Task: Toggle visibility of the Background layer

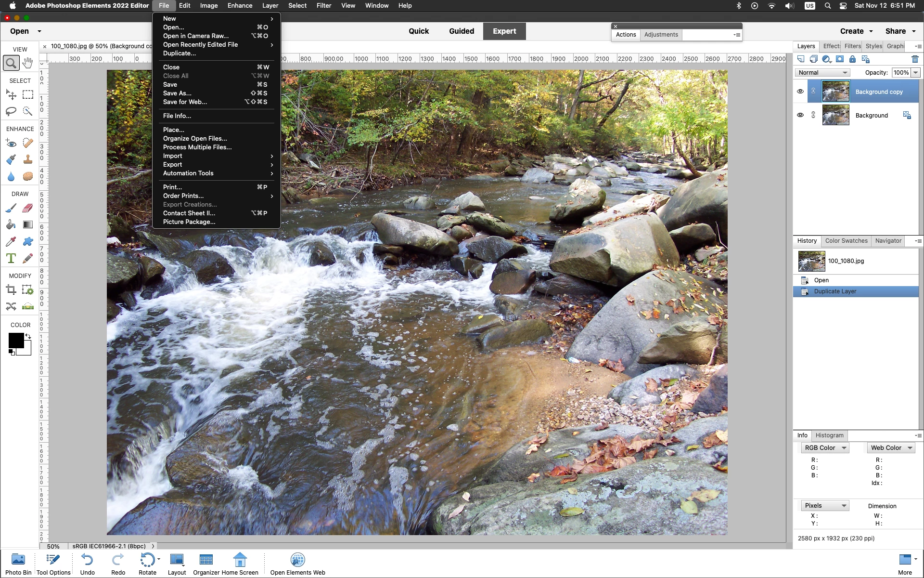Action: point(800,115)
